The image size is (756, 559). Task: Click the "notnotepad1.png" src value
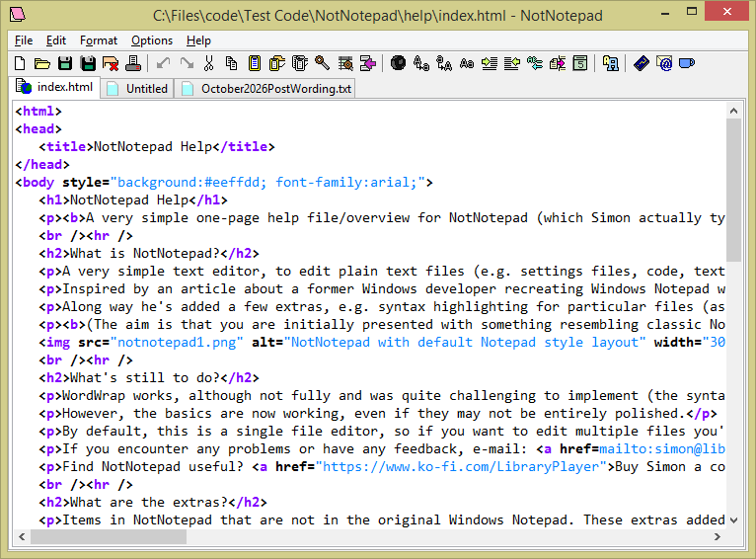coord(177,343)
